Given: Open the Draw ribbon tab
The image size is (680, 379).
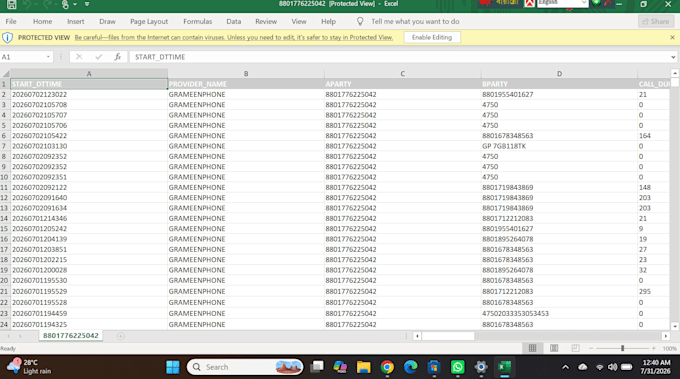Looking at the screenshot, I should point(107,21).
